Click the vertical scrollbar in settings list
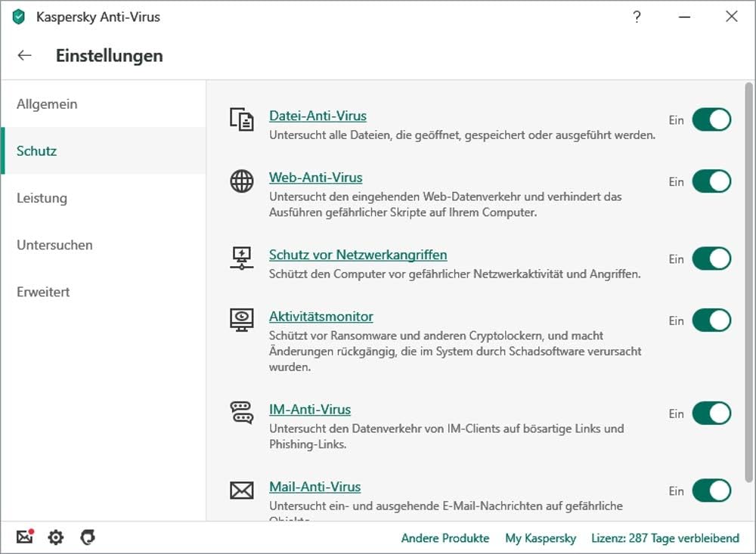Screen dimensions: 756x554 tap(749, 280)
